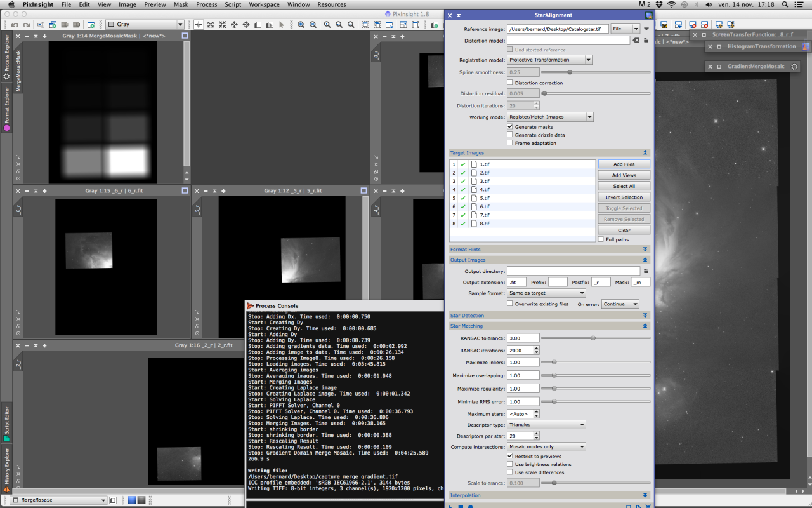Uncheck Restrict to previews
This screenshot has width=812, height=508.
(510, 456)
